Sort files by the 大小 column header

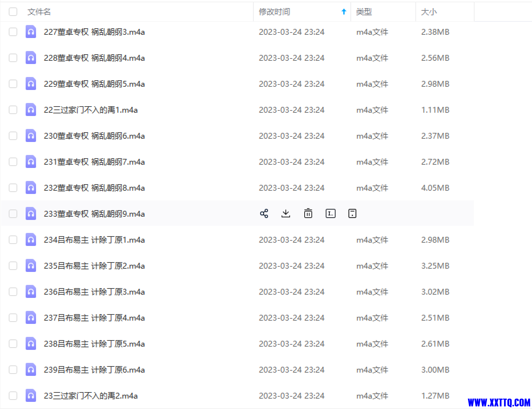[429, 12]
